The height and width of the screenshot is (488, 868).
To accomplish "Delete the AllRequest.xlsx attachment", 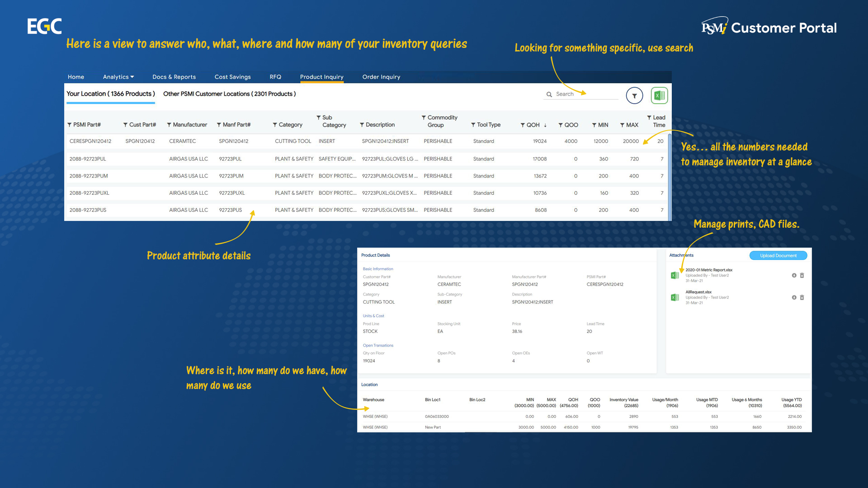I will tap(802, 297).
